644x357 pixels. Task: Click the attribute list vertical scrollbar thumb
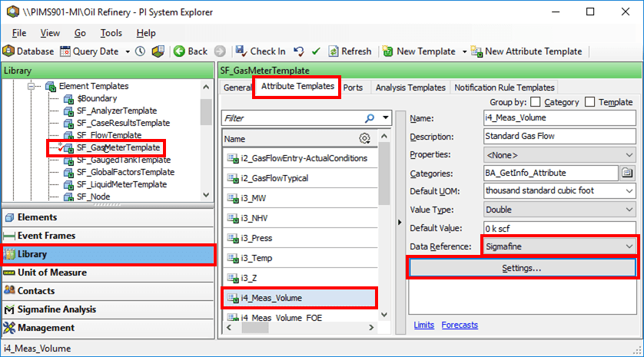pyautogui.click(x=384, y=174)
